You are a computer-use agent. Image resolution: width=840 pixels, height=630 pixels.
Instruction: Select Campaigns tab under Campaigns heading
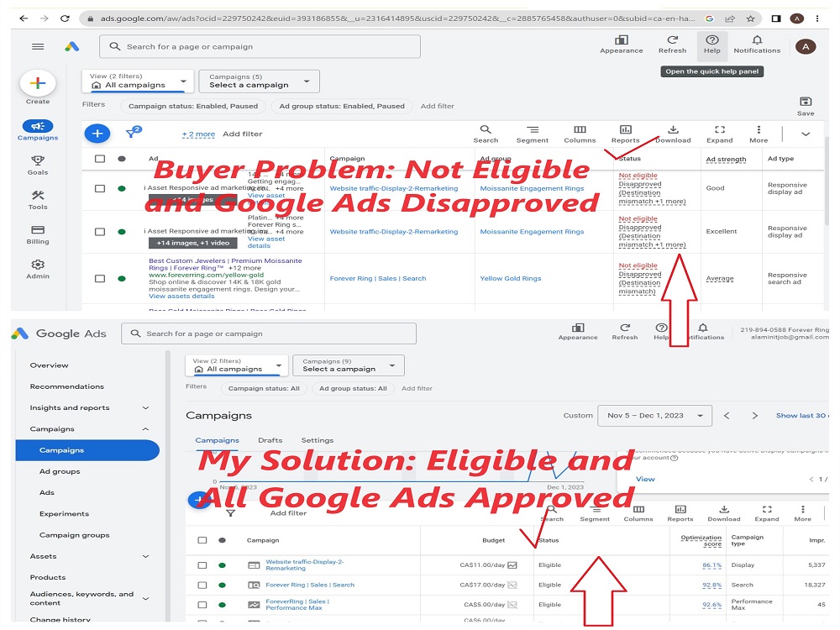tap(217, 440)
